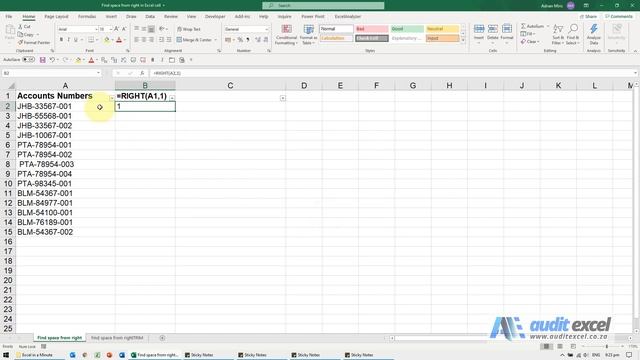
Task: Click the Cut icon in Clipboard group
Action: click(20, 27)
